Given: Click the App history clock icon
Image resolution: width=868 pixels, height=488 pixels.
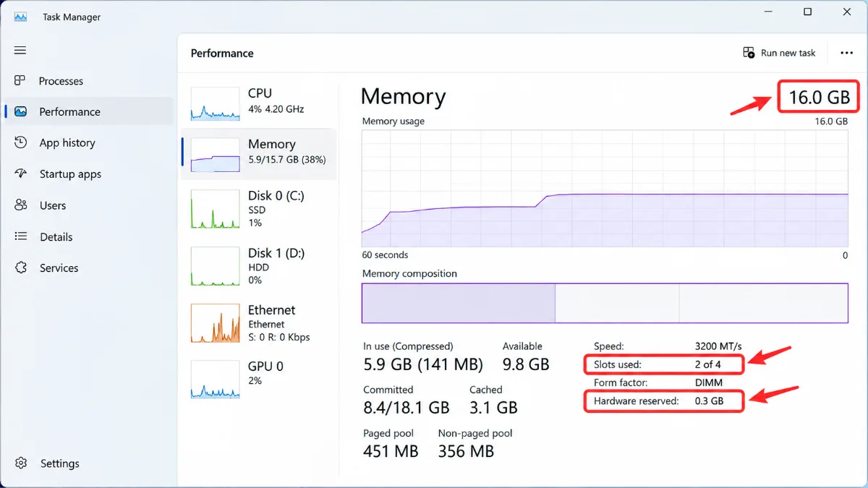Looking at the screenshot, I should (x=20, y=142).
